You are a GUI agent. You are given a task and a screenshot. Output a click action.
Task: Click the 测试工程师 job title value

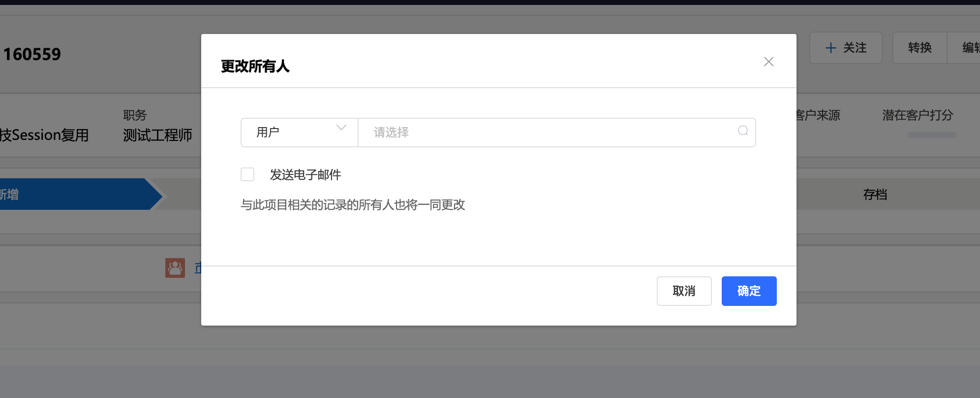pos(157,135)
